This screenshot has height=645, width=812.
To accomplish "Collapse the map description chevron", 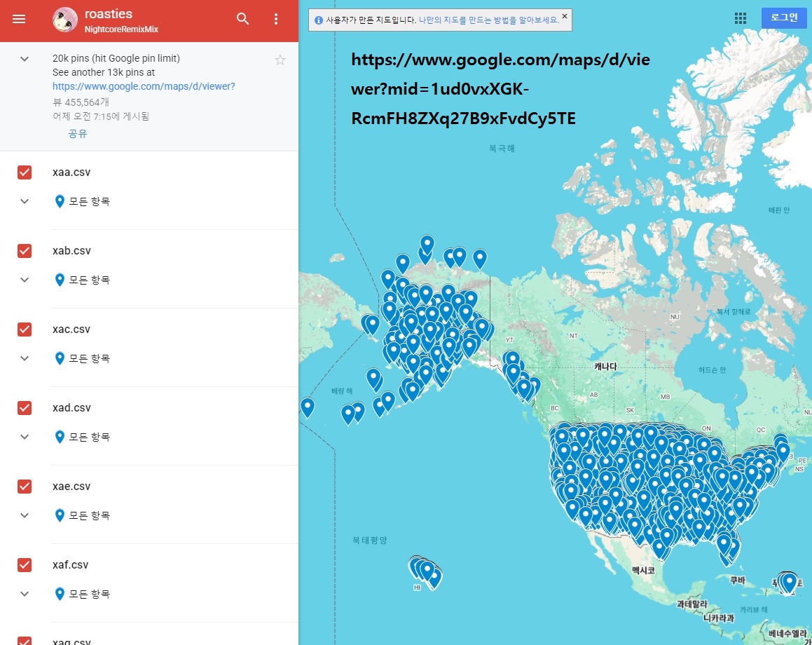I will 25,59.
